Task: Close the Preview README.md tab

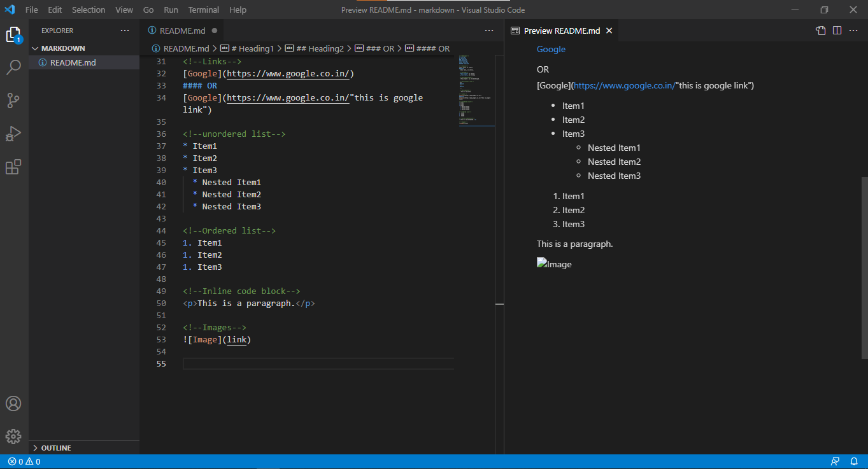Action: (x=609, y=31)
